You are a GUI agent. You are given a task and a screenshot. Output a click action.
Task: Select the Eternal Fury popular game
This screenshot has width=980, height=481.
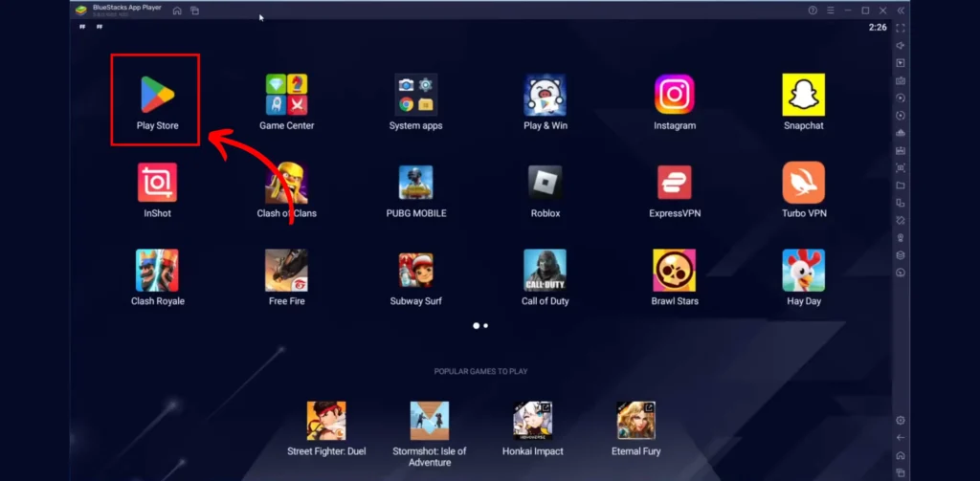coord(635,421)
